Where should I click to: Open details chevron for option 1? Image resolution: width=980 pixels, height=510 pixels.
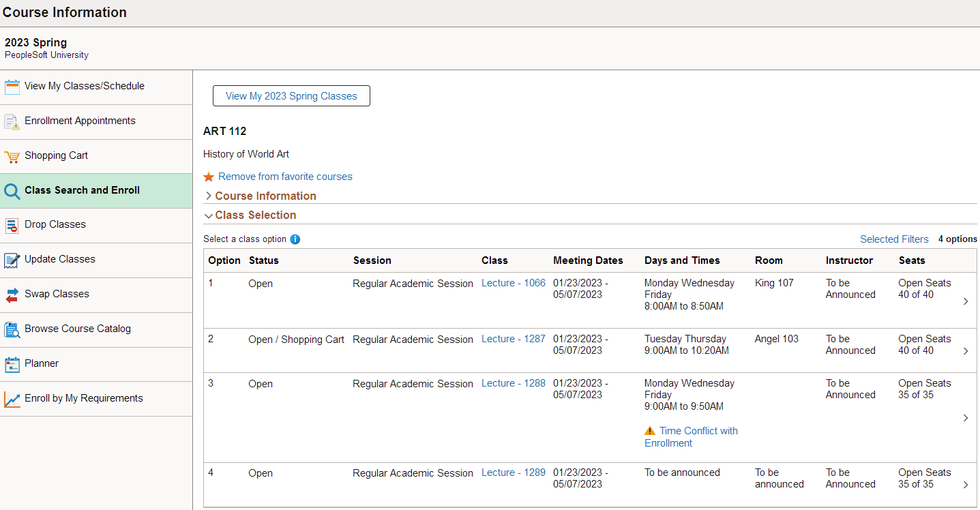point(966,301)
